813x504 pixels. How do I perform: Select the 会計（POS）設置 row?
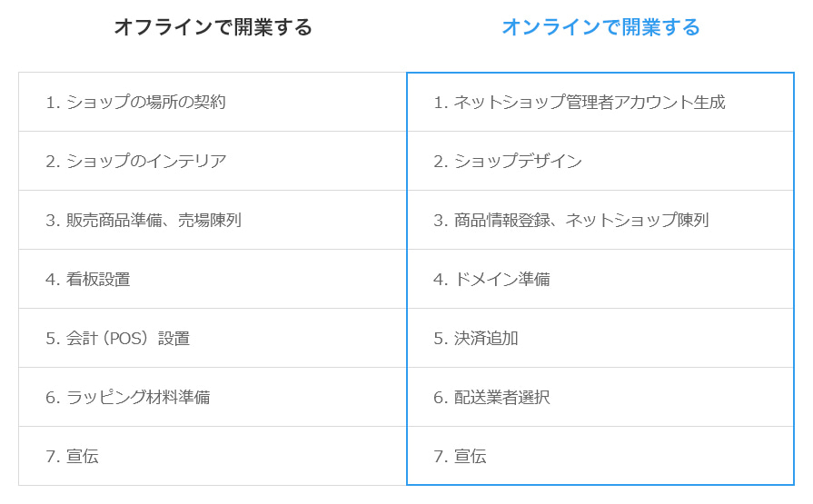pyautogui.click(x=213, y=338)
